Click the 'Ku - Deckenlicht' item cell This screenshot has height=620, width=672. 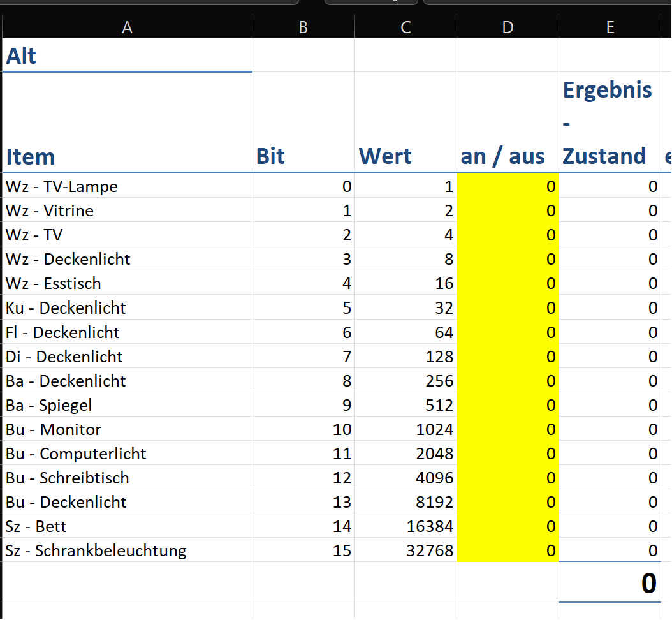(x=127, y=308)
